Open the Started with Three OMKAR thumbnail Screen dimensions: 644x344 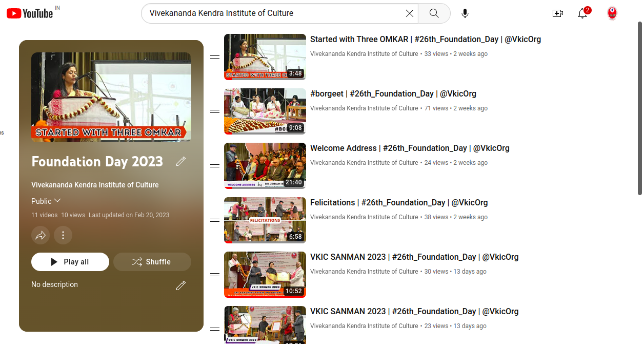(x=265, y=57)
